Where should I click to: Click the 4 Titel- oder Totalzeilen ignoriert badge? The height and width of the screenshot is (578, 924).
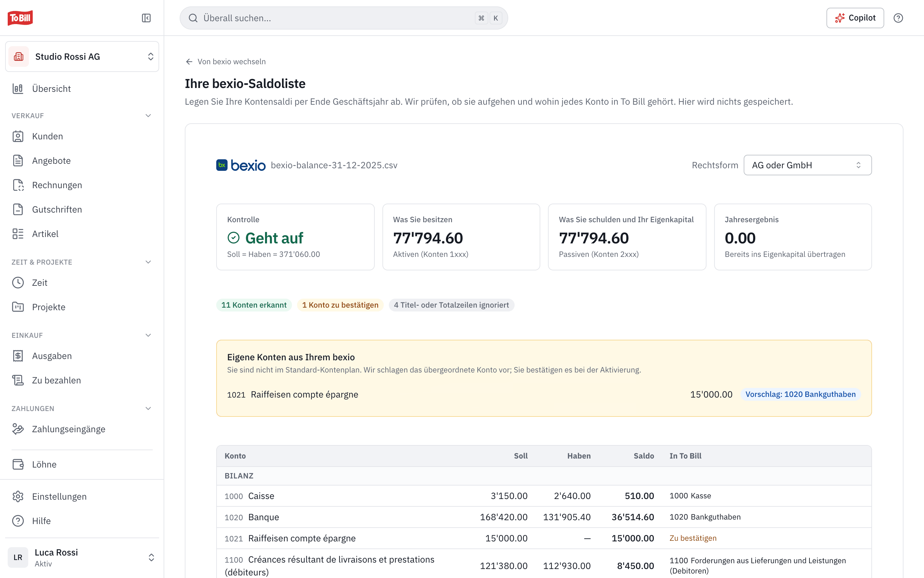(x=451, y=305)
